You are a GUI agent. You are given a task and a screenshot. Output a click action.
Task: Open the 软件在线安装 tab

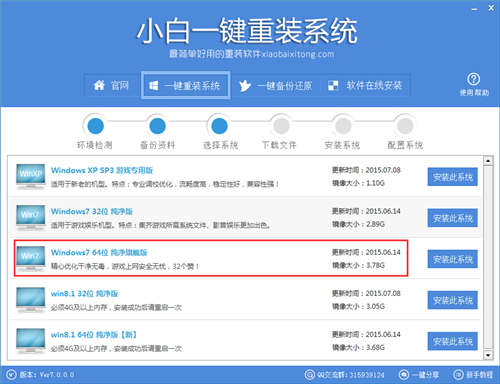(x=365, y=86)
